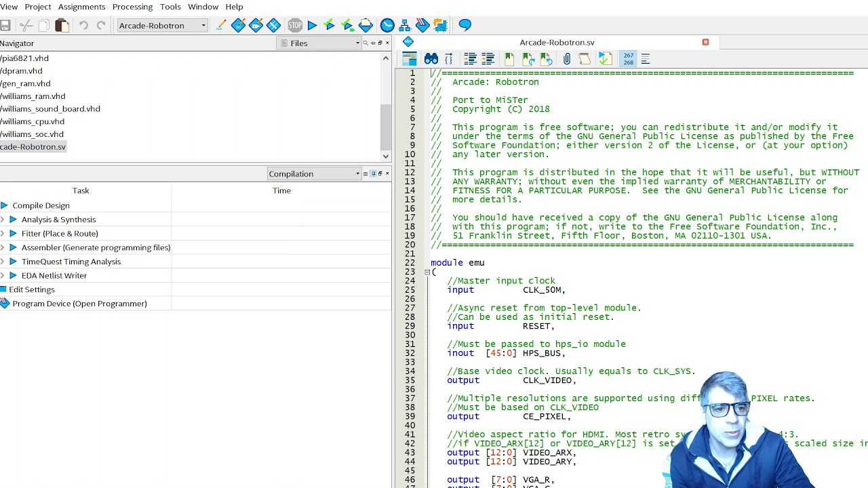
Task: Open the Arcade-Robotron project revision dropdown
Action: pos(162,26)
